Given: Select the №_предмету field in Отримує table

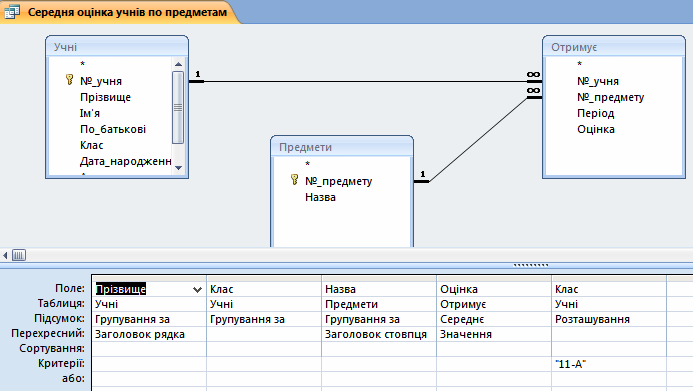Looking at the screenshot, I should tap(611, 97).
